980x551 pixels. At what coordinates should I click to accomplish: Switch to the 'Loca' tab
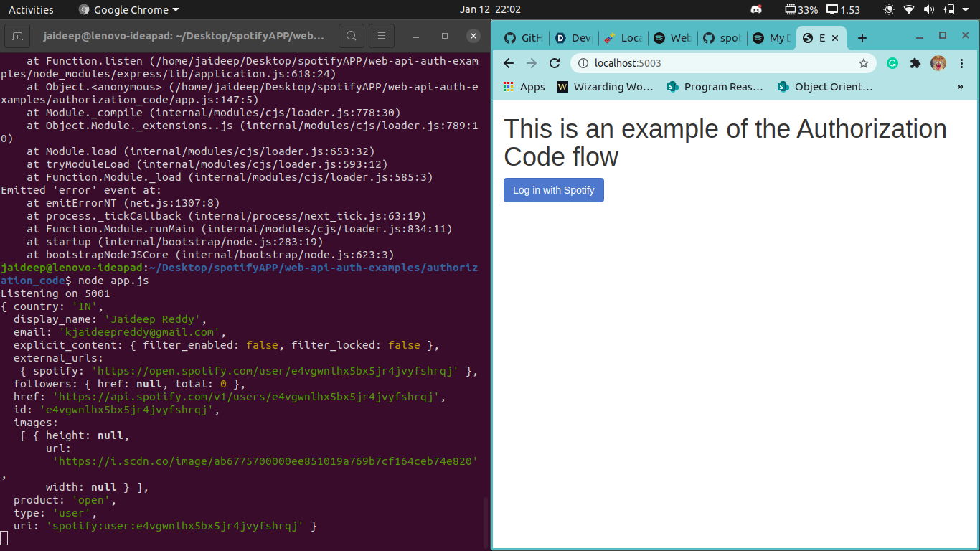[x=623, y=38]
